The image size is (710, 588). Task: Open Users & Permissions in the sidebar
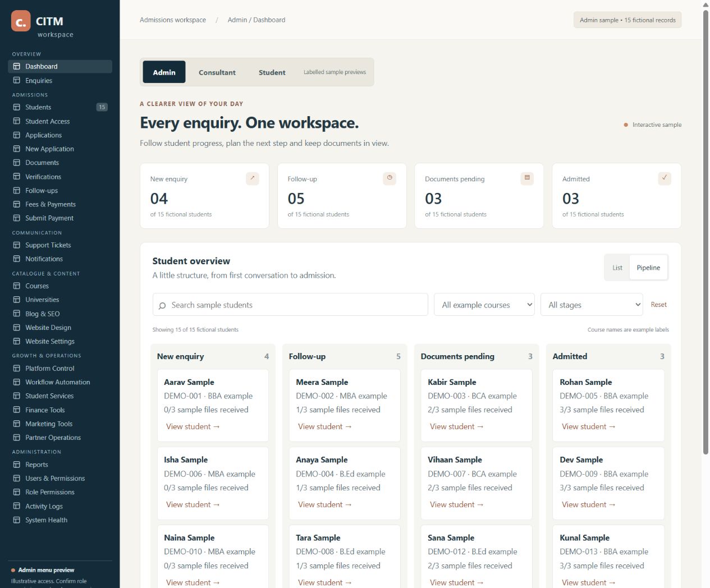[60, 479]
